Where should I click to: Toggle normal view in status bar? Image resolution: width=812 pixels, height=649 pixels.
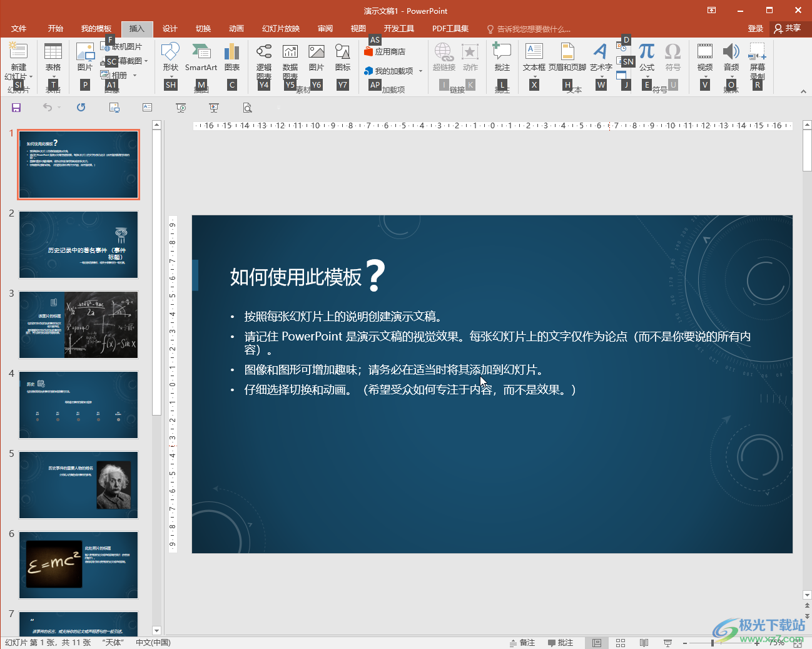[597, 643]
